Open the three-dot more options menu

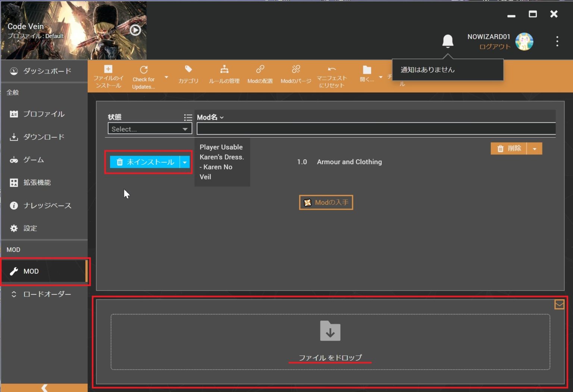click(557, 41)
